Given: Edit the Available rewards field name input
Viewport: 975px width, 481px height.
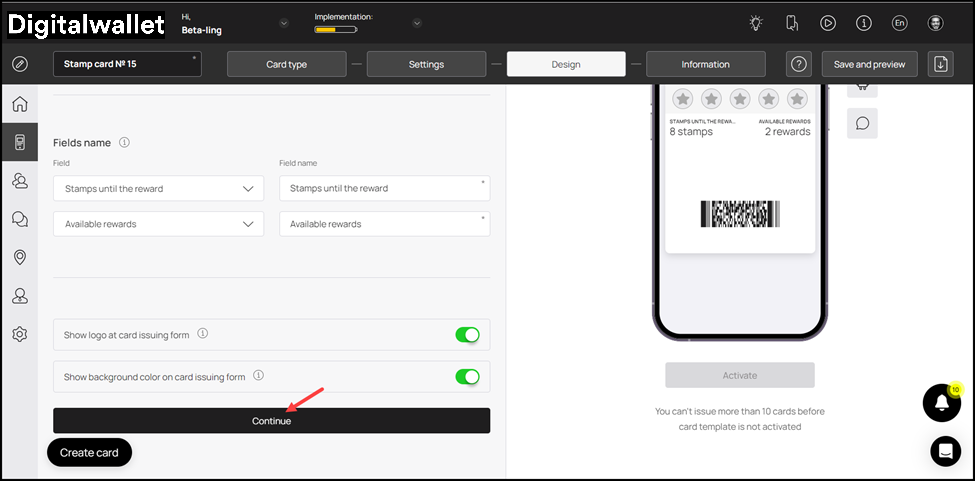Looking at the screenshot, I should [385, 224].
